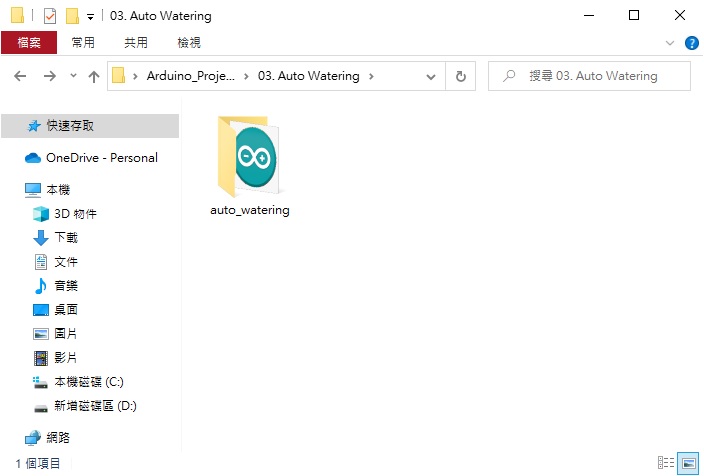704x476 pixels.
Task: Refresh the current folder view
Action: pos(460,76)
